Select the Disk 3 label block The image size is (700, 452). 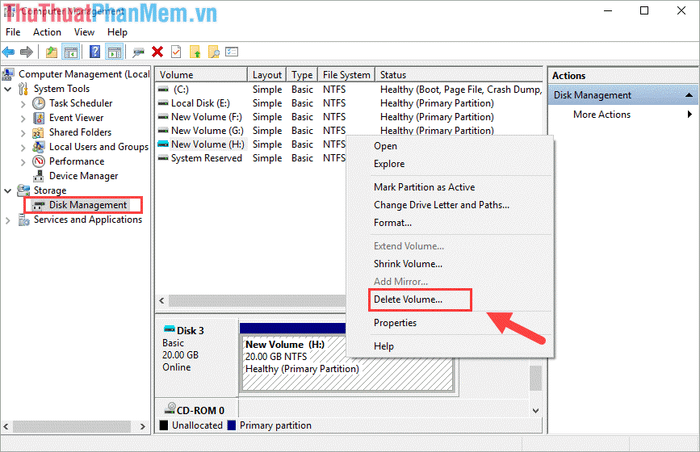click(x=196, y=356)
